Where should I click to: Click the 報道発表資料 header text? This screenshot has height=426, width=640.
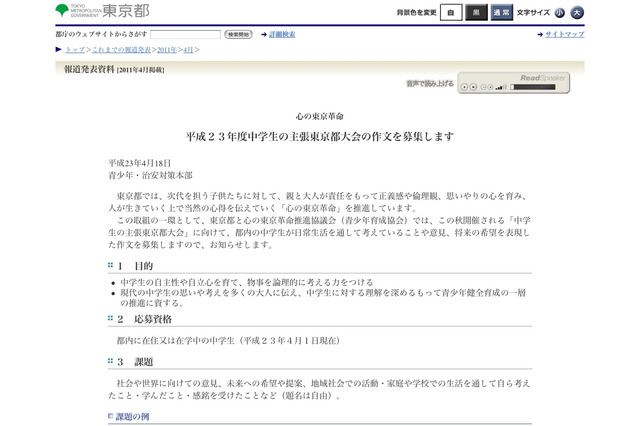pyautogui.click(x=89, y=69)
